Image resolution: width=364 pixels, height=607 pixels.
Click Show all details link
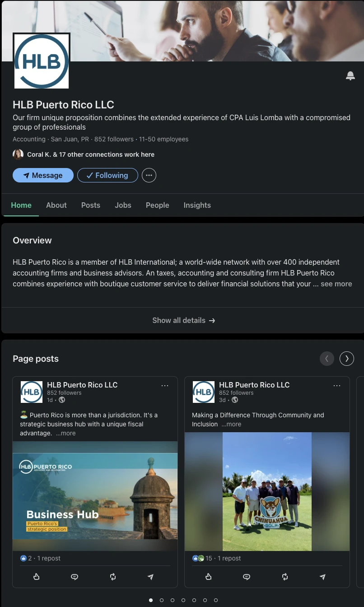click(x=183, y=320)
